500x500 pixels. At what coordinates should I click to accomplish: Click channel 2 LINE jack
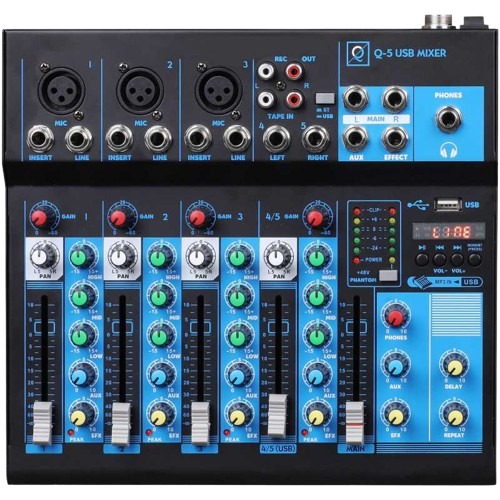(158, 139)
